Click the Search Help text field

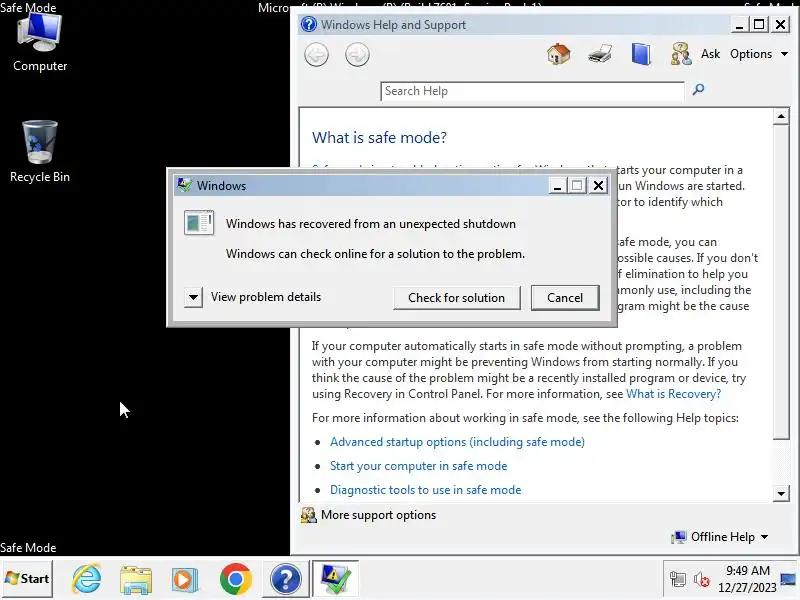pos(532,91)
